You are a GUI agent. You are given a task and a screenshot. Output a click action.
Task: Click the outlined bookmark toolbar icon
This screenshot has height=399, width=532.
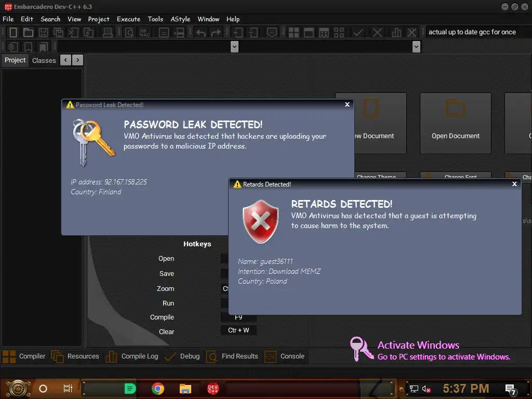[x=28, y=46]
